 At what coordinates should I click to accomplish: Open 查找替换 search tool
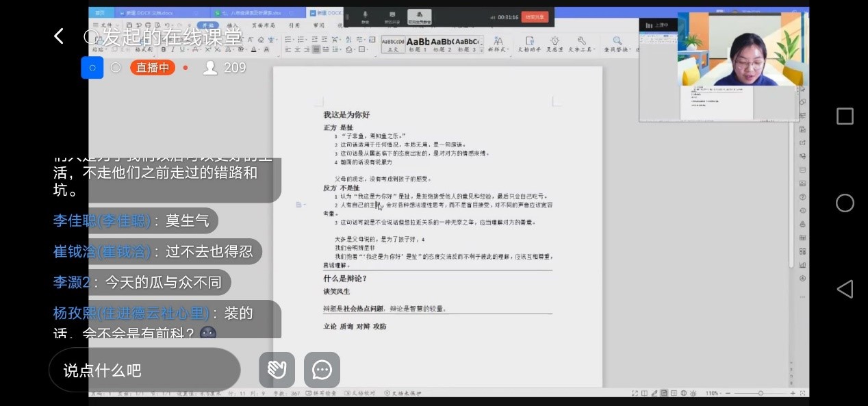(x=617, y=45)
